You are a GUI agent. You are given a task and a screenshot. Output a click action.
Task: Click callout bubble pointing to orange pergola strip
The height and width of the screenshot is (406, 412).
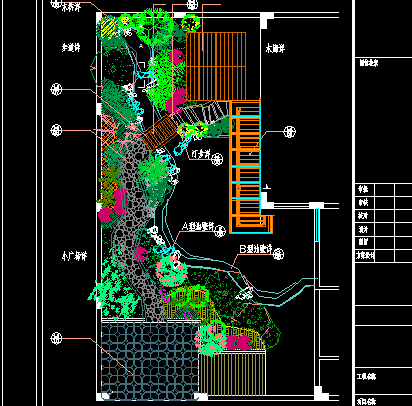click(289, 132)
